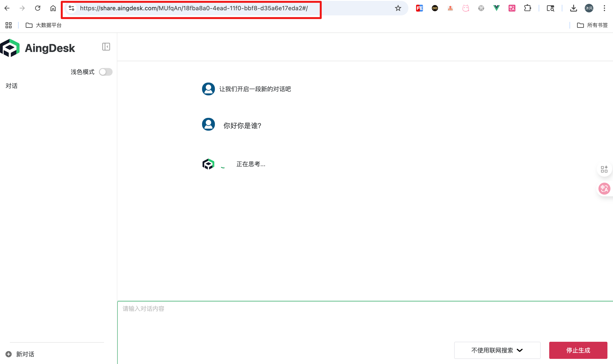This screenshot has height=364, width=613.
Task: Collapse the sidebar with the panel toggle icon
Action: (106, 47)
